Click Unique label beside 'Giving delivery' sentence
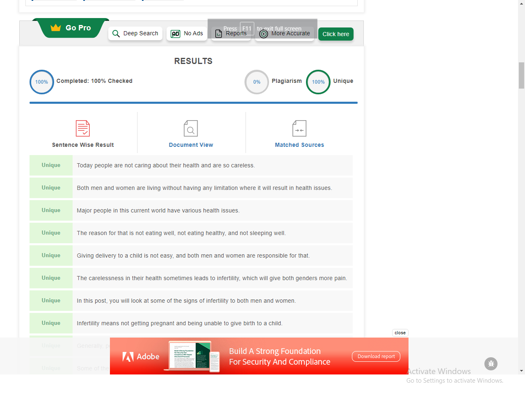The image size is (525, 420). pos(51,256)
